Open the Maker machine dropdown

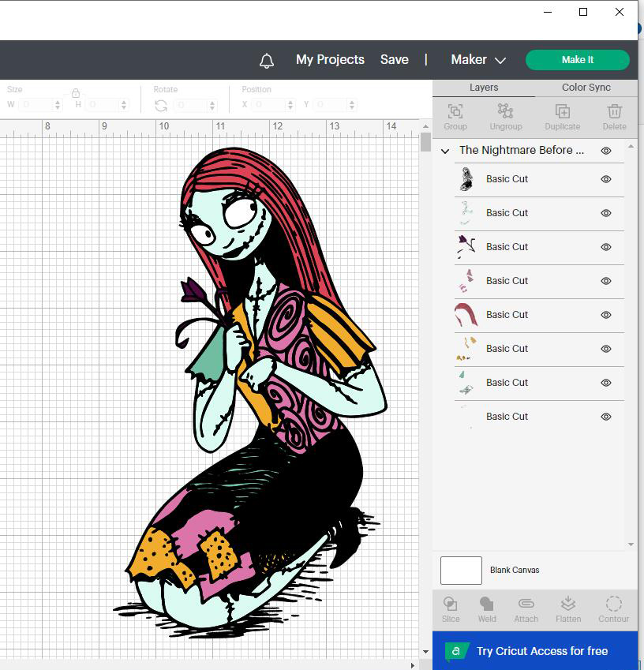(x=478, y=60)
